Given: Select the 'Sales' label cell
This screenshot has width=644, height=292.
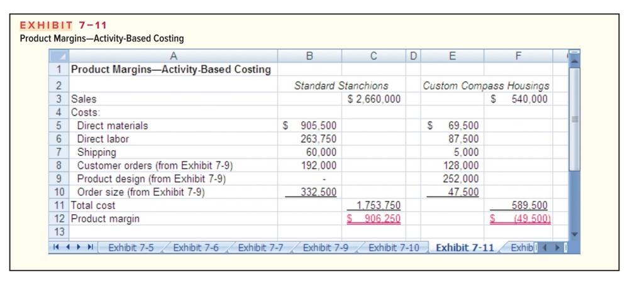Looking at the screenshot, I should [x=173, y=99].
